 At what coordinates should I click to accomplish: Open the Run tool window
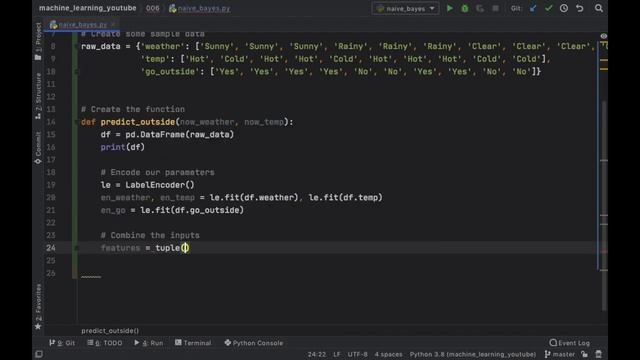pos(149,343)
